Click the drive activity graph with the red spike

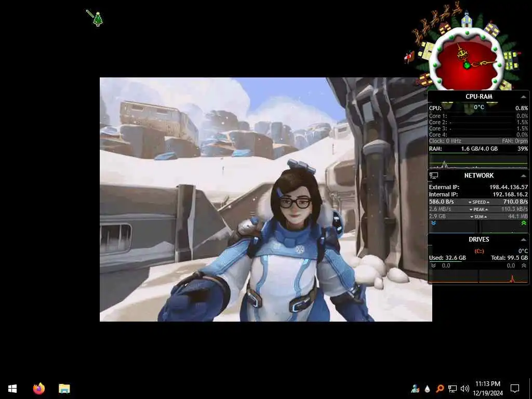[478, 276]
